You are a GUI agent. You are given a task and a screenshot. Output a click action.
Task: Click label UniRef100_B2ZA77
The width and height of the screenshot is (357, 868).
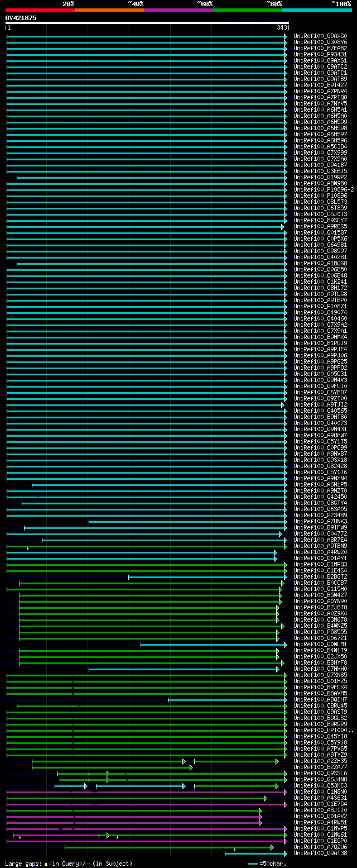click(x=320, y=767)
